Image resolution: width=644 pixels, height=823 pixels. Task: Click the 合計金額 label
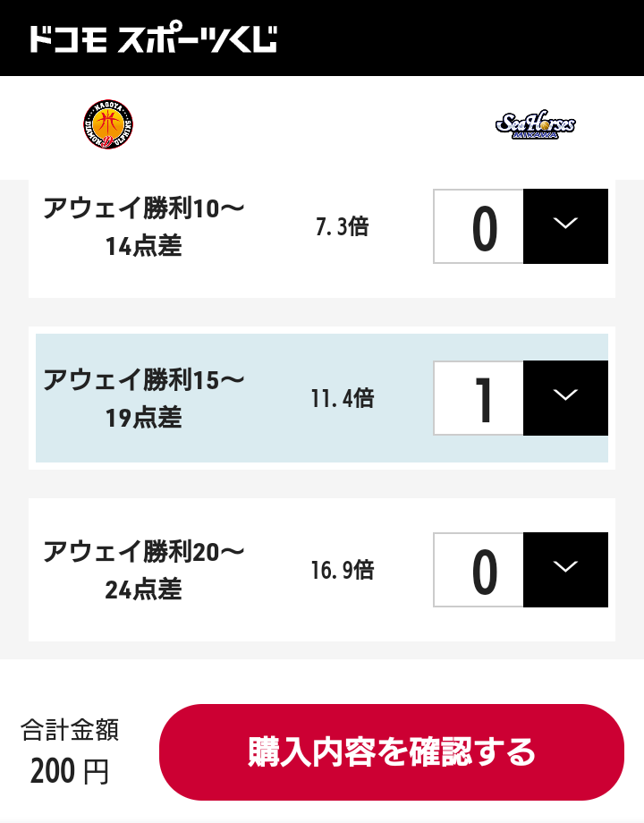(70, 731)
